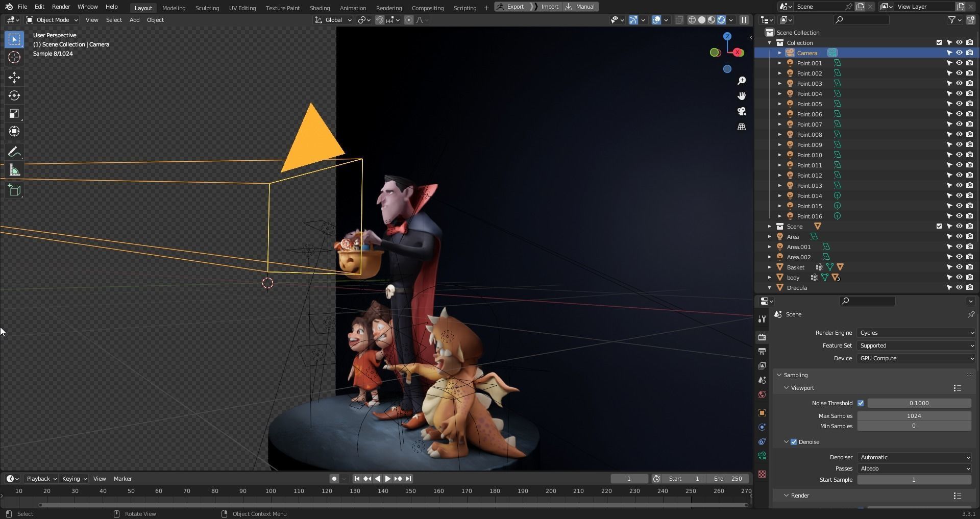
Task: Select the Annotate pencil tool
Action: click(14, 152)
